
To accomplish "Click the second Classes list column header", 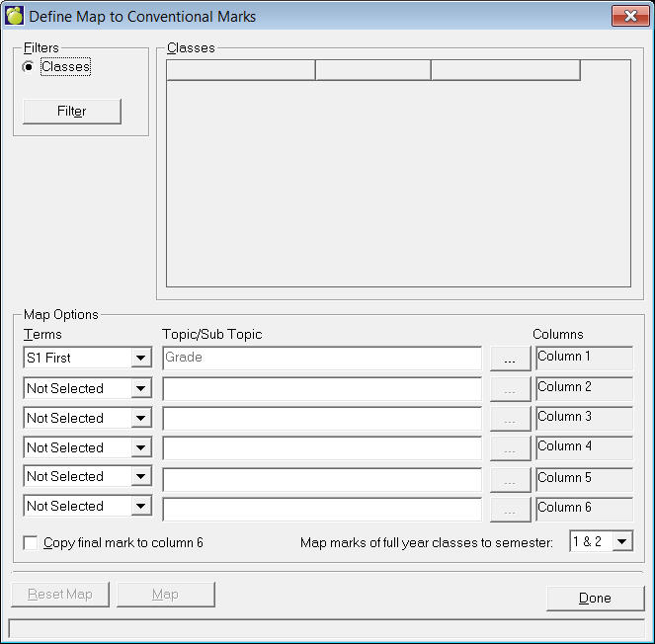I will click(x=372, y=70).
